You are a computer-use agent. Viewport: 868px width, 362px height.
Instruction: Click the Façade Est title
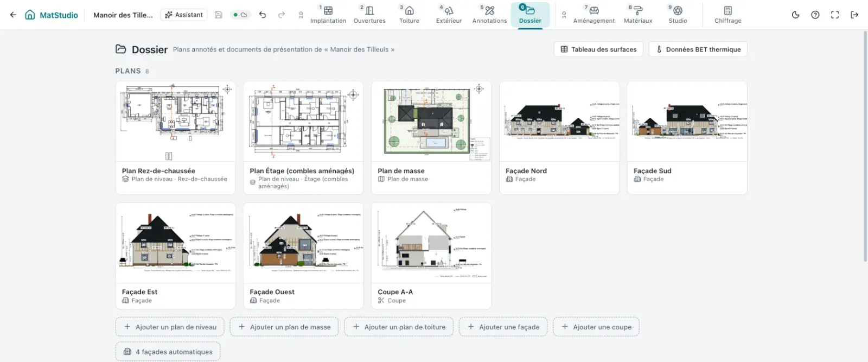pyautogui.click(x=139, y=292)
